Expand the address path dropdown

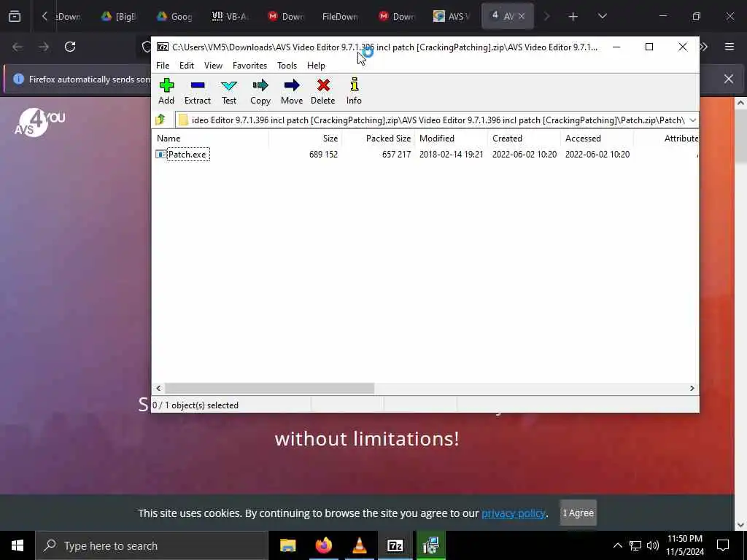point(693,120)
